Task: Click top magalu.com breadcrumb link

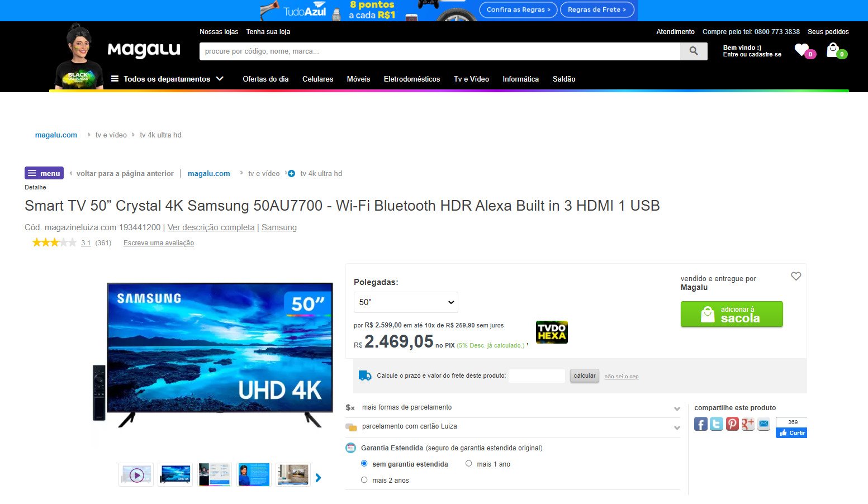Action: tap(56, 135)
